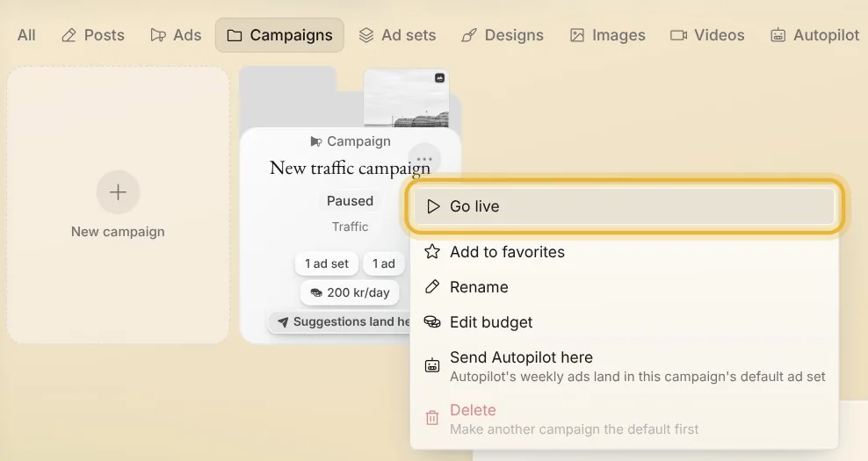
Task: Open the Designs tab
Action: click(503, 35)
